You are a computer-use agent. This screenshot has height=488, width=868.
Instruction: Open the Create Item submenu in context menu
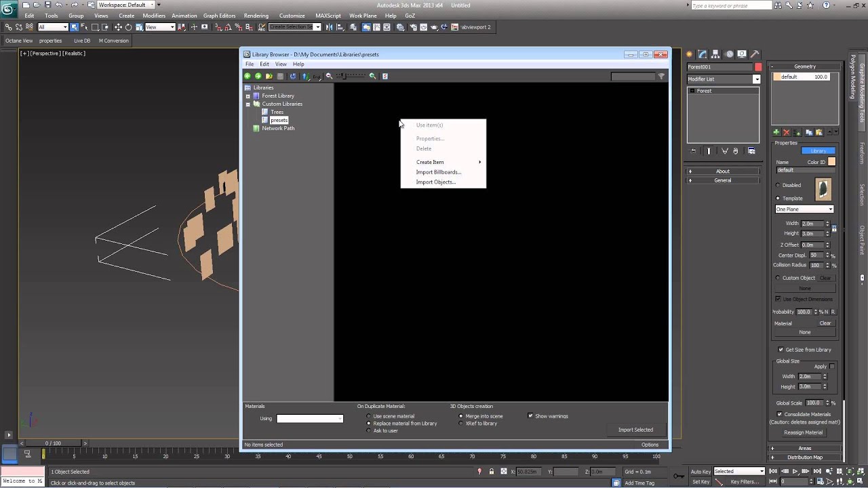(443, 162)
